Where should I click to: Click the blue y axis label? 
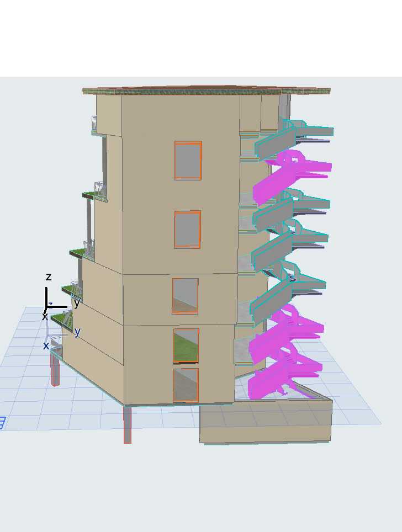77,332
